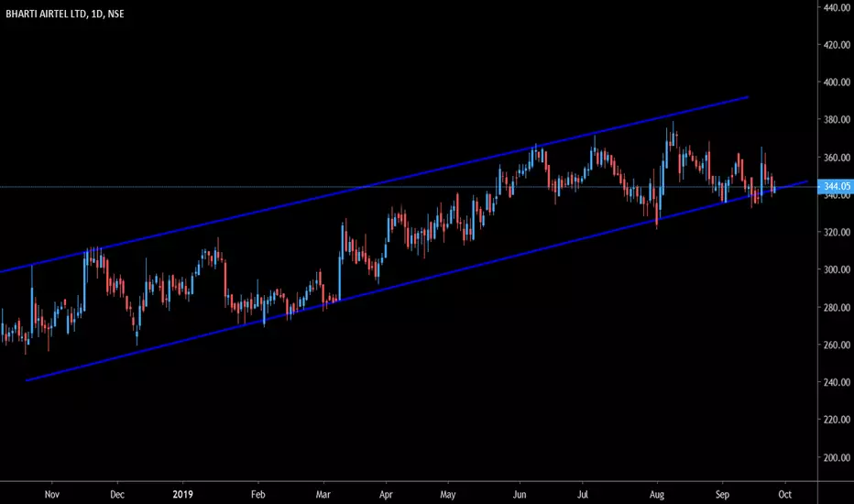Click the Aug label on time axis

(657, 494)
